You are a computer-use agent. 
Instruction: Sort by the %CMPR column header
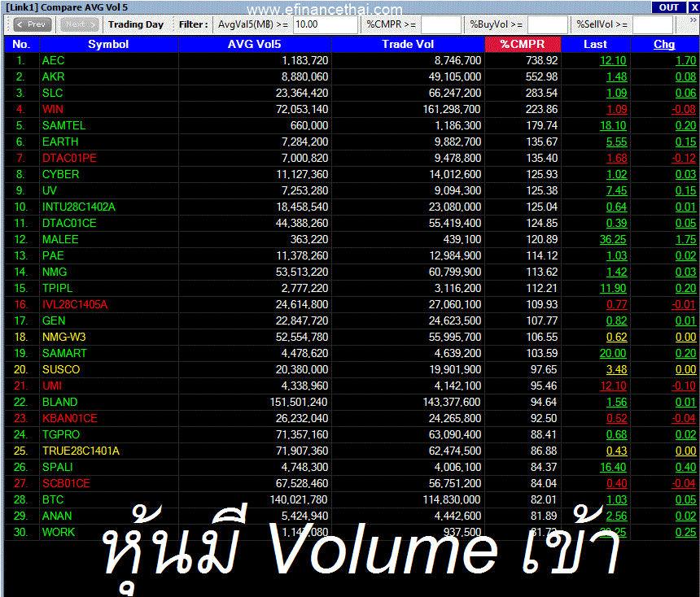[523, 44]
